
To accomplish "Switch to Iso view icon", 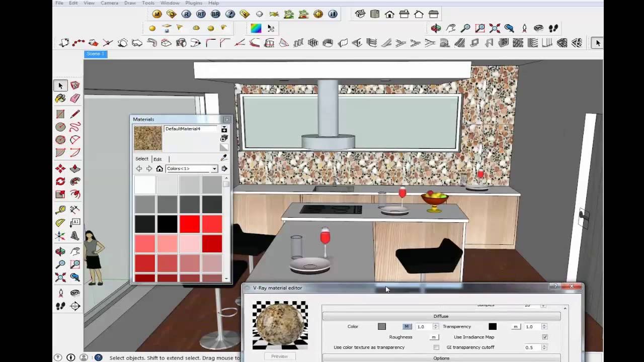I will pyautogui.click(x=360, y=14).
